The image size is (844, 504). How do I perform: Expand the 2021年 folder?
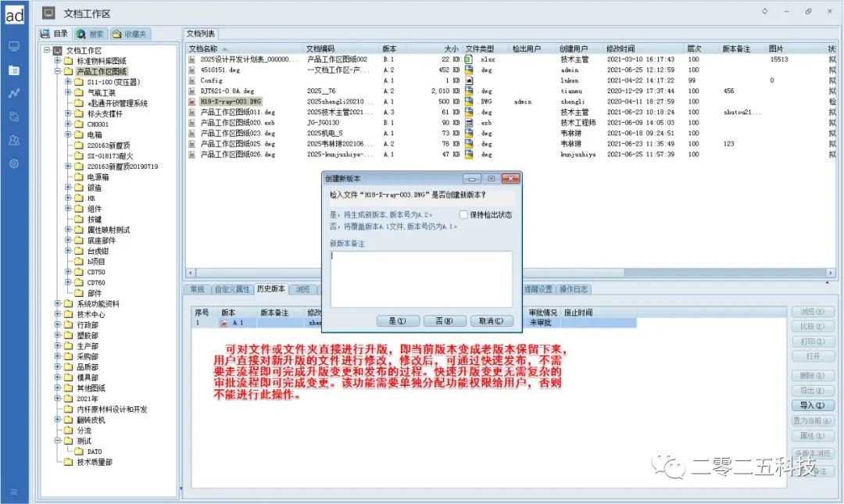(58, 399)
